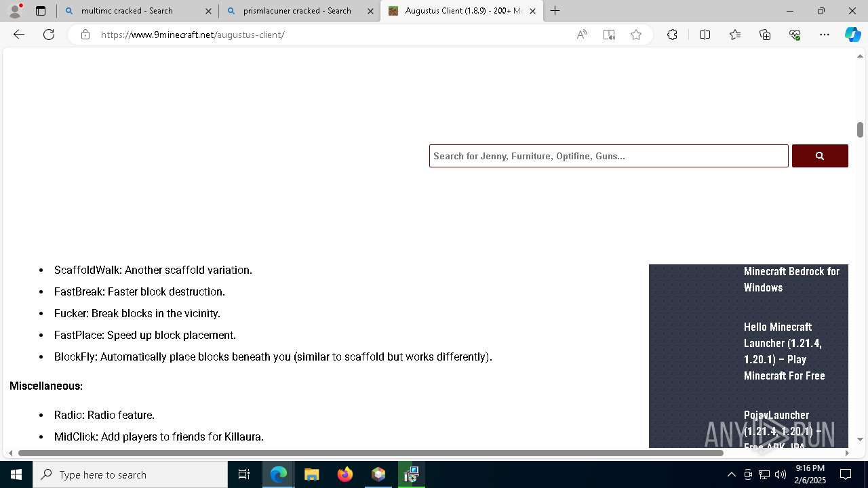
Task: View site information padlock icon
Action: coord(85,35)
